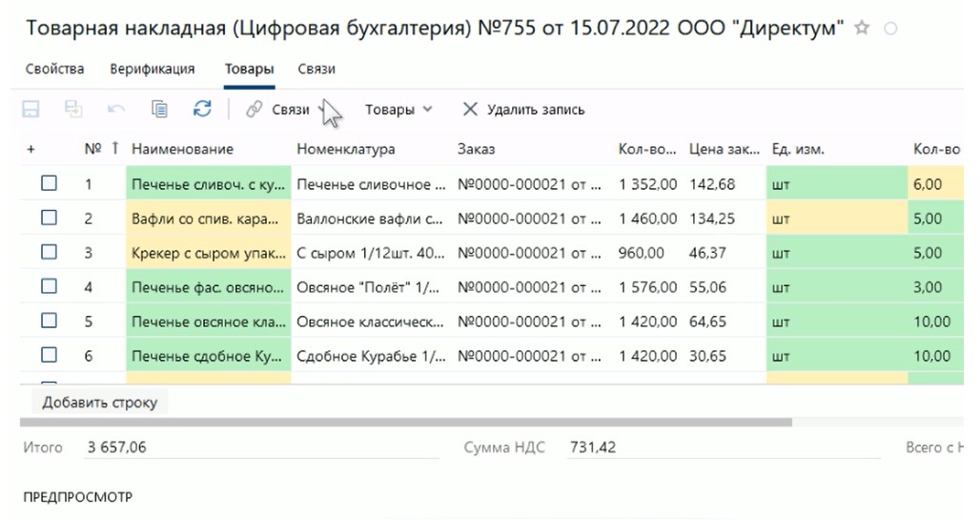Click the Кол-во... column header before Цена

coord(647,149)
